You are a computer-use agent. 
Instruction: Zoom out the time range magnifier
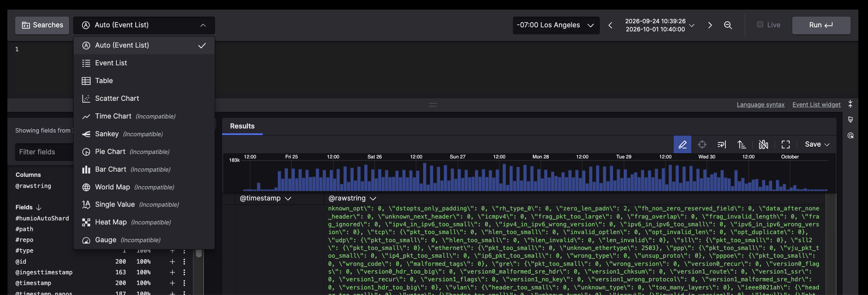728,25
